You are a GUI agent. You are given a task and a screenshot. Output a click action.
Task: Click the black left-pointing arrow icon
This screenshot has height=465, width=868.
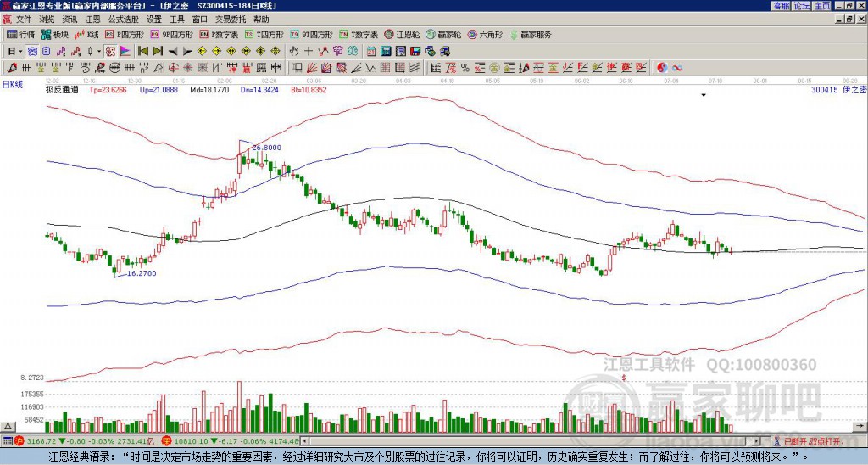point(173,52)
